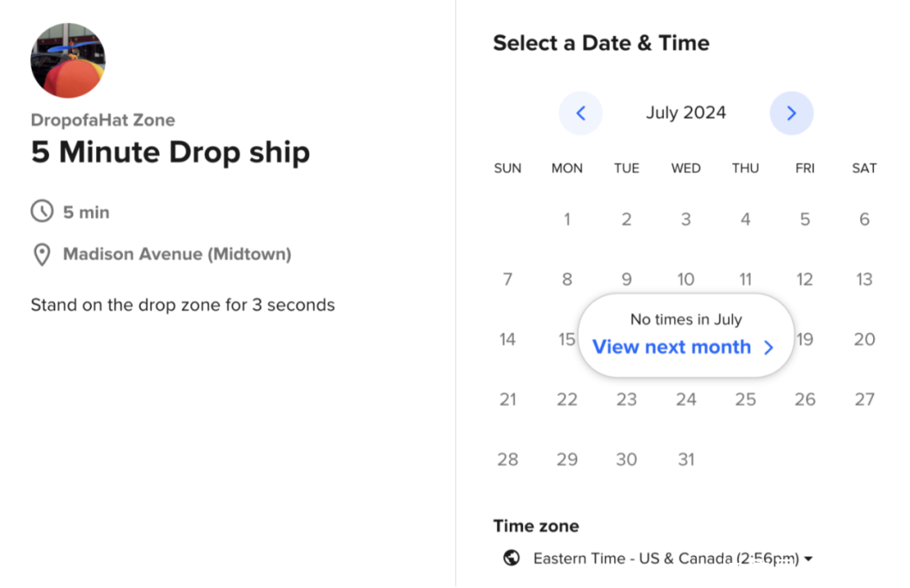The image size is (910, 588).
Task: Pick July 28 on the calendar
Action: (x=507, y=459)
